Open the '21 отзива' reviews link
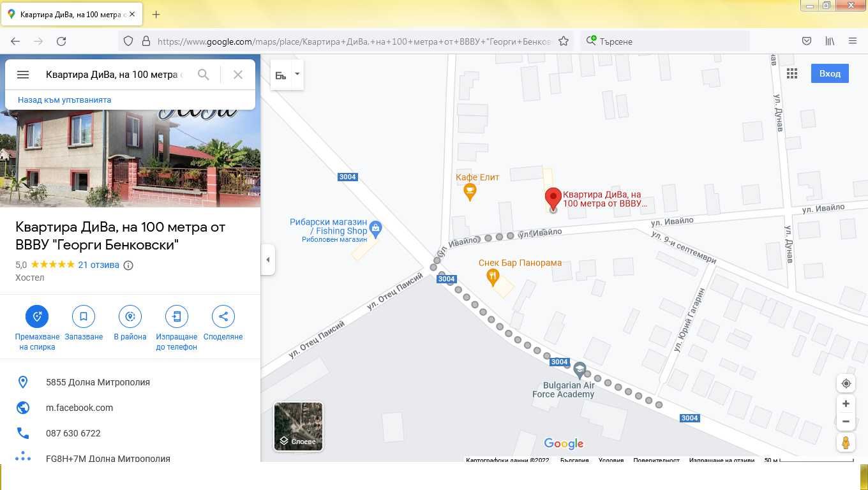This screenshot has width=868, height=490. pyautogui.click(x=99, y=265)
